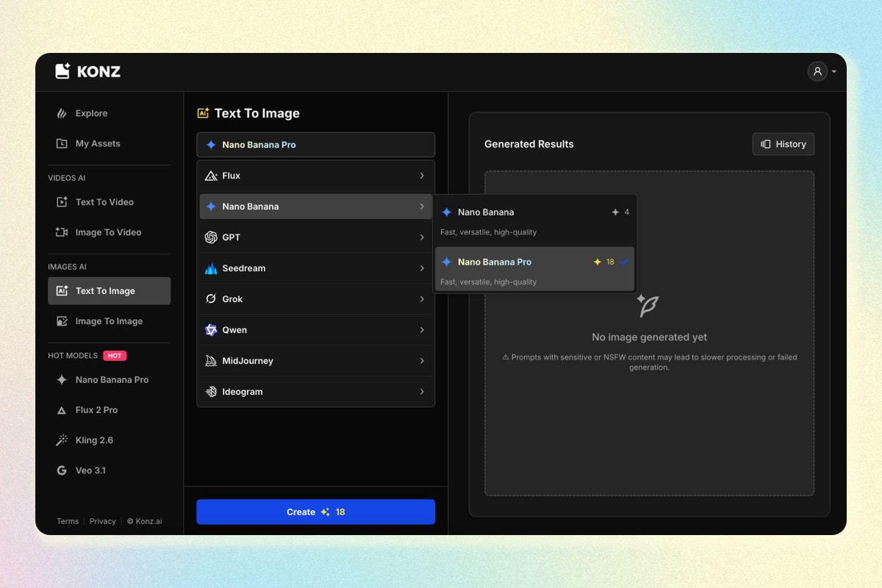Go to Explore in sidebar
The image size is (882, 588).
coord(109,113)
